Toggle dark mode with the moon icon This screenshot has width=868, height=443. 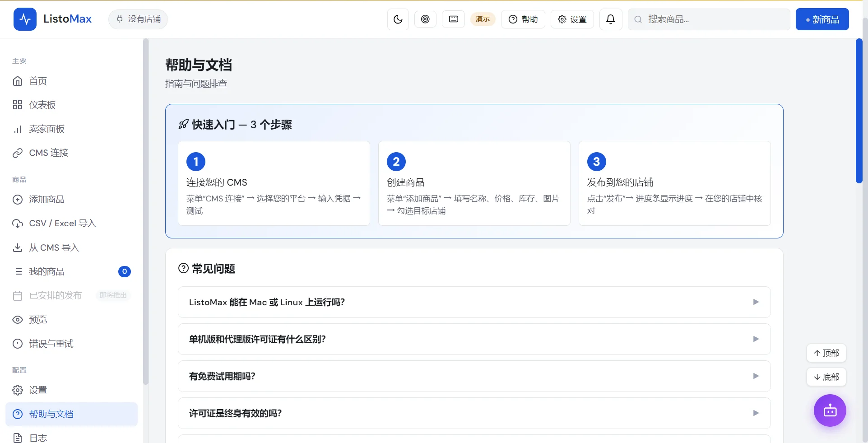pos(398,19)
